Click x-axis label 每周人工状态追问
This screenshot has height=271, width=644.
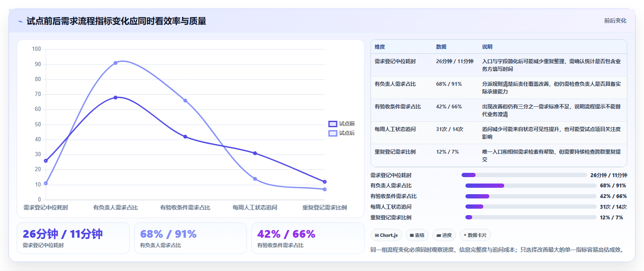click(x=255, y=207)
